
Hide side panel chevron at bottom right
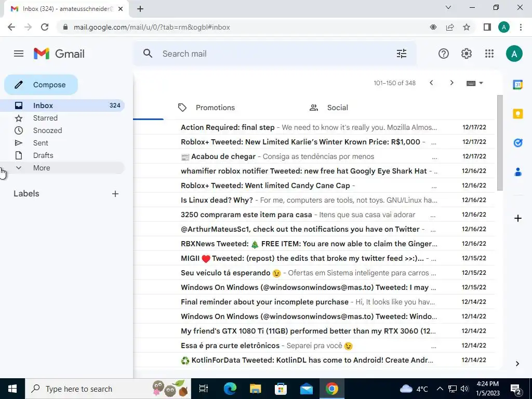tap(517, 364)
